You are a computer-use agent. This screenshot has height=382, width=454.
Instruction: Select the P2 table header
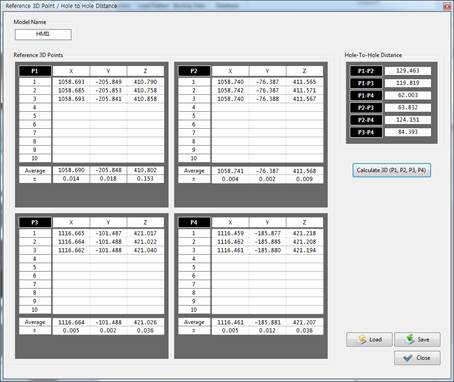tap(194, 71)
